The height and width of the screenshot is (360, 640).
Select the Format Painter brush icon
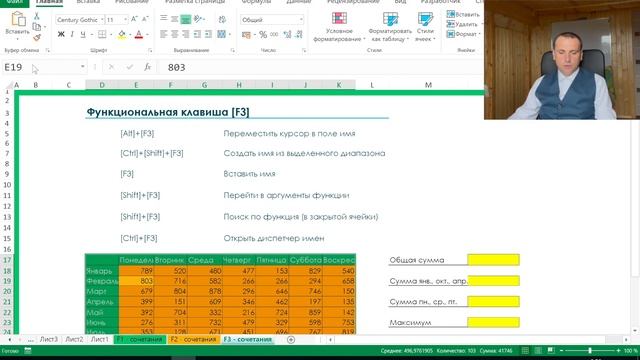[37, 38]
